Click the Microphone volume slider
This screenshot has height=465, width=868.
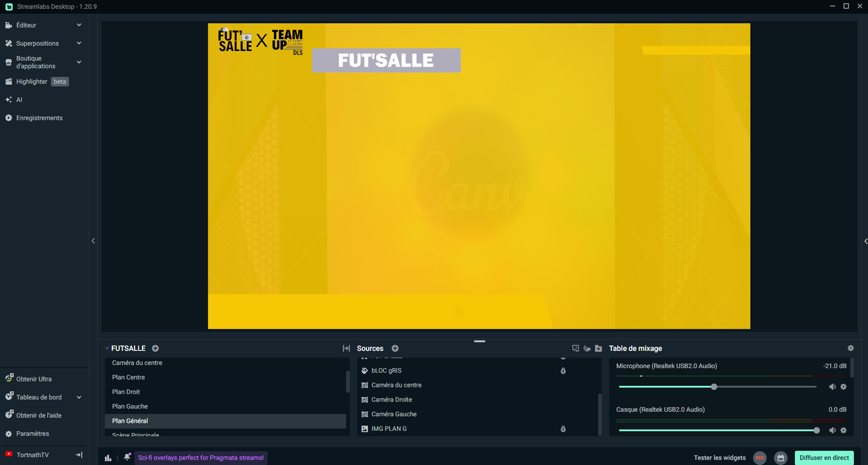(717, 387)
